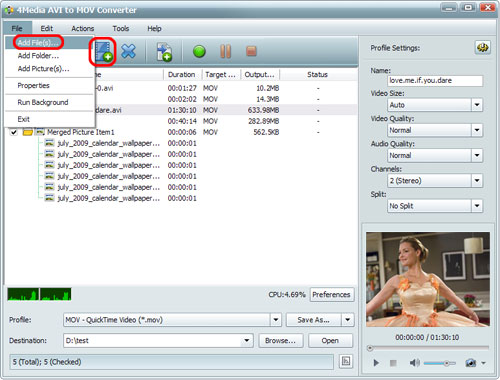Click the app logo in title bar
This screenshot has height=380, width=500.
click(x=9, y=10)
